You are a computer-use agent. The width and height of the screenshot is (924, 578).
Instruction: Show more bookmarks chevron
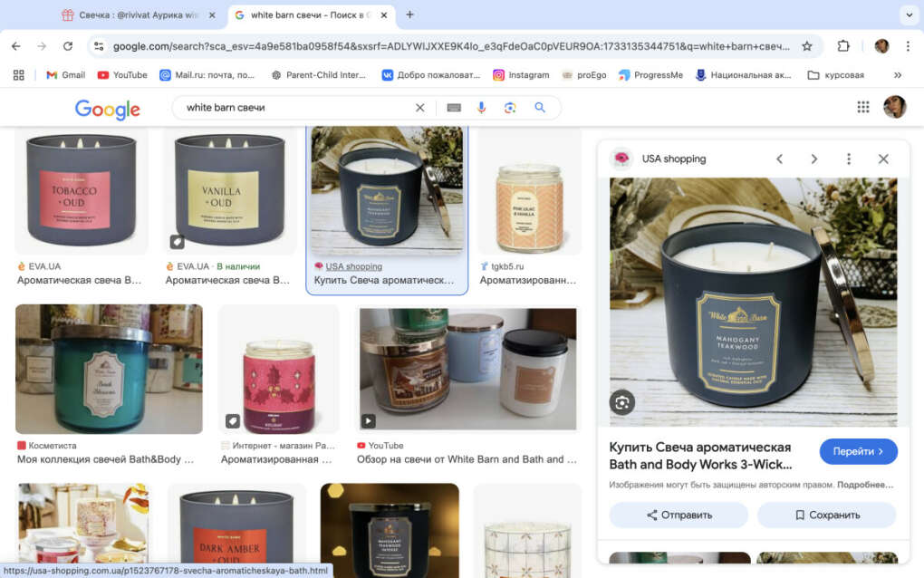click(898, 75)
